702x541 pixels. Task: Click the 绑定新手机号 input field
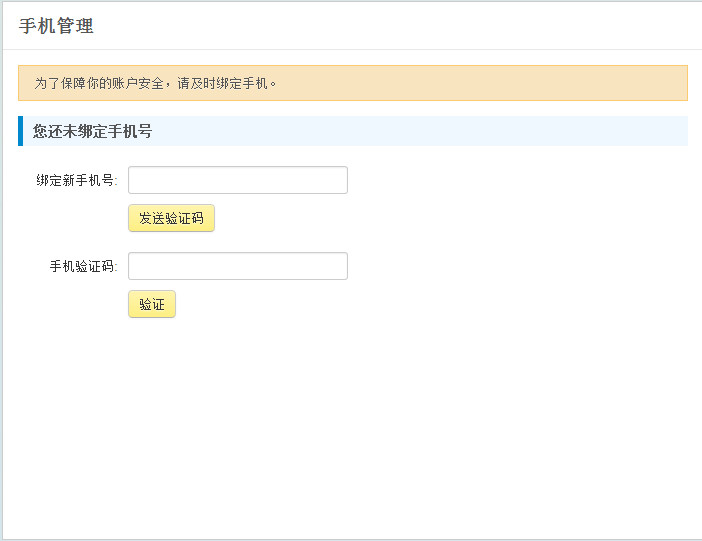(238, 180)
